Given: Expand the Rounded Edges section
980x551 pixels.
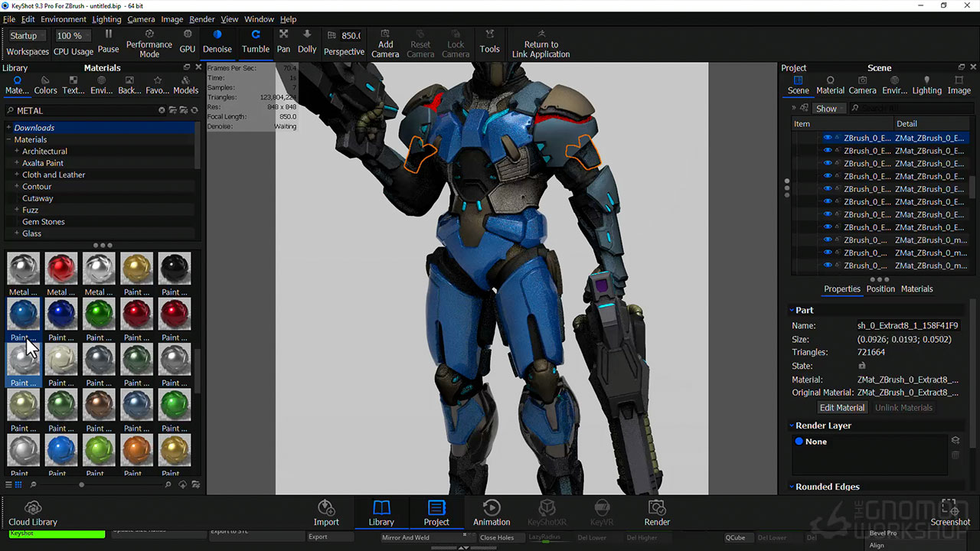Looking at the screenshot, I should pos(792,487).
